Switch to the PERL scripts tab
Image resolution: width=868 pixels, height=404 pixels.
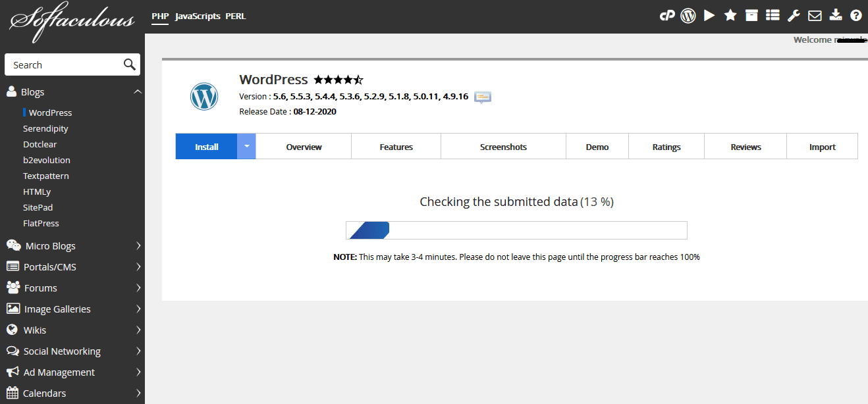point(236,16)
